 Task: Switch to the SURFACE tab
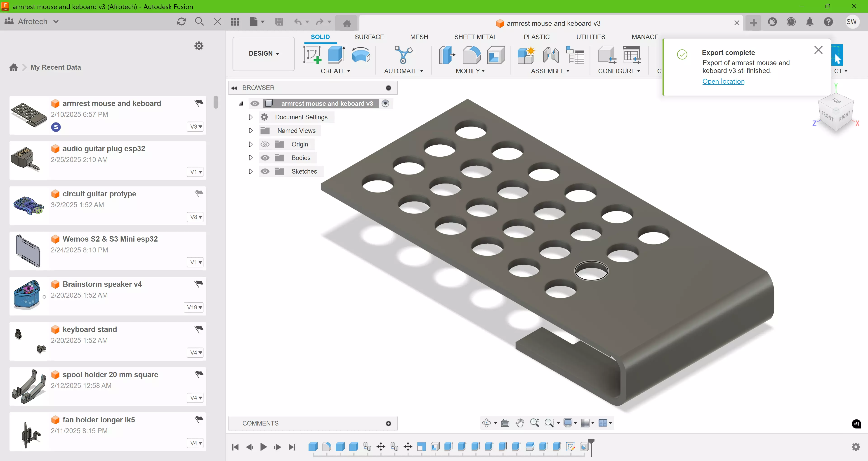tap(369, 37)
